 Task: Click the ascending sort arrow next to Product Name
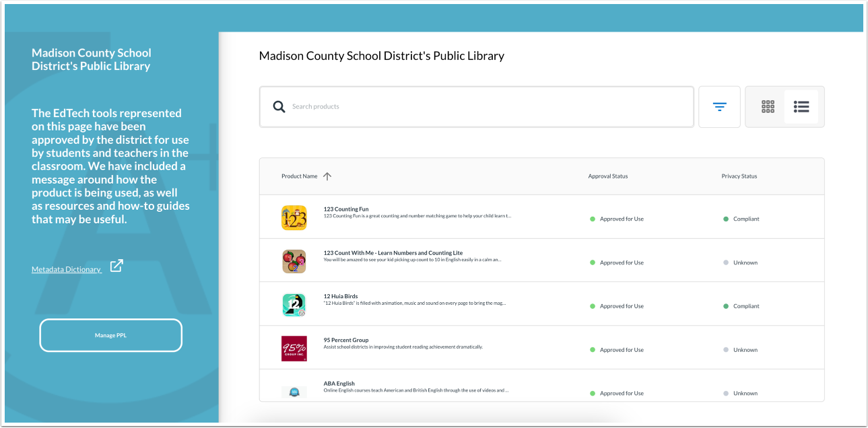click(327, 176)
